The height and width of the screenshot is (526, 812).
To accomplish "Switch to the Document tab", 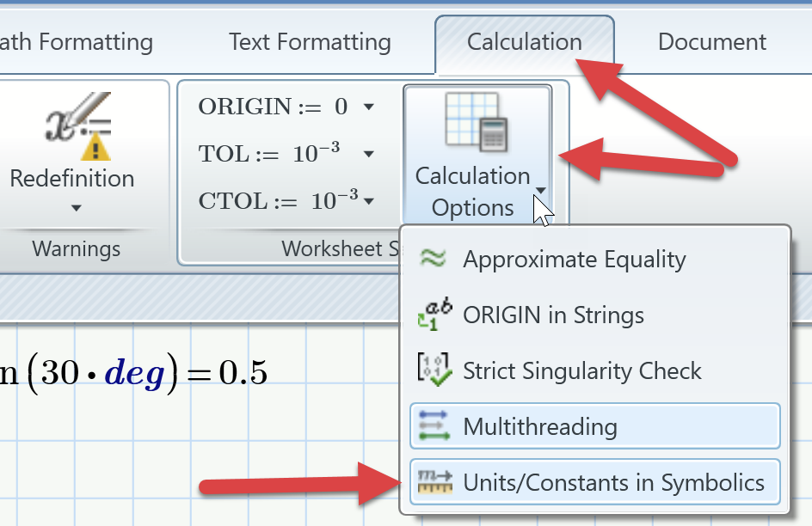I will [711, 41].
